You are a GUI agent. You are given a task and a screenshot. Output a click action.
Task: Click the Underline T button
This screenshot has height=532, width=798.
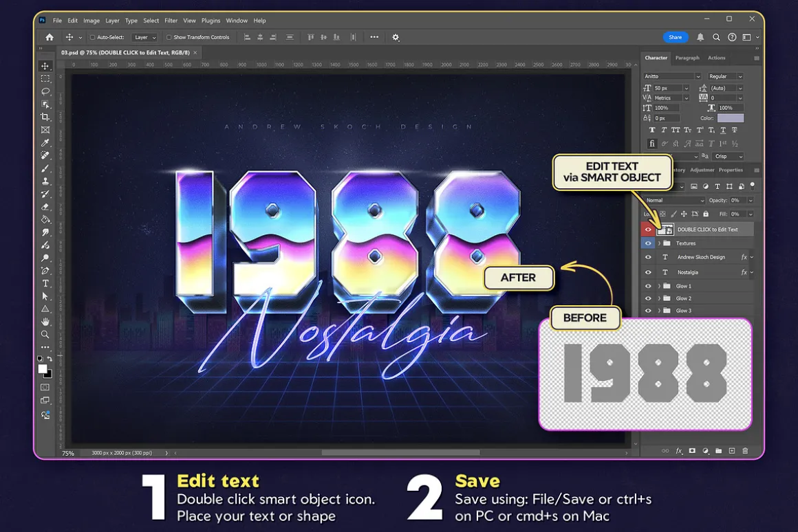click(x=723, y=130)
